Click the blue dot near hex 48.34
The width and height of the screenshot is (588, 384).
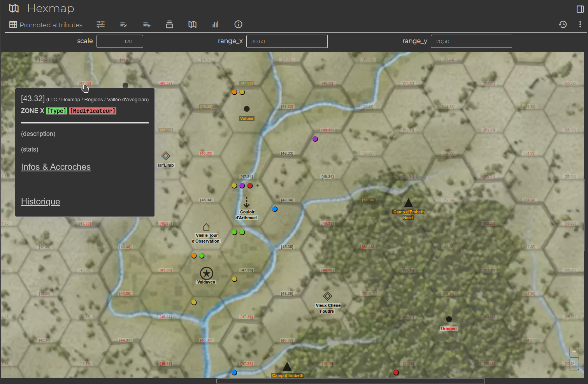click(x=275, y=209)
